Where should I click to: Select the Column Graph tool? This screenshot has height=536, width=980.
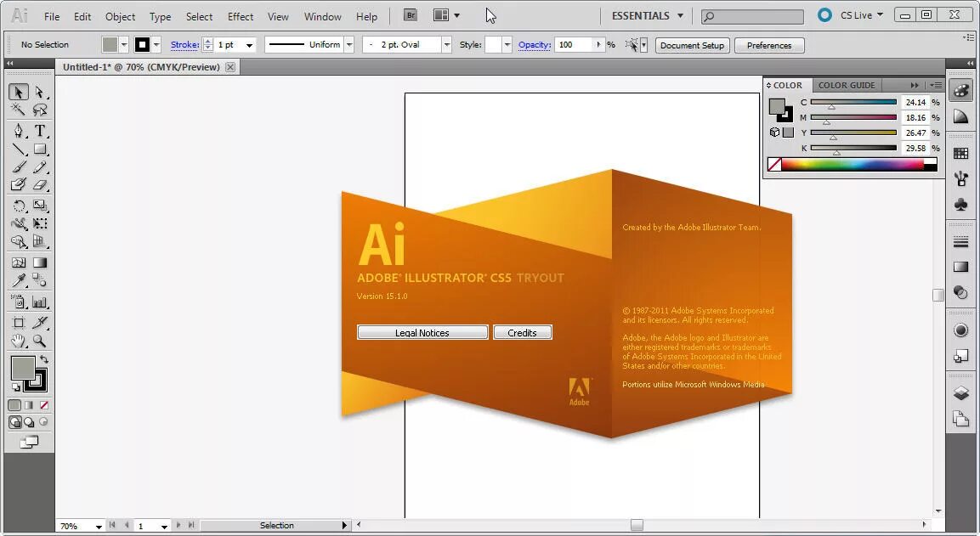pyautogui.click(x=40, y=302)
